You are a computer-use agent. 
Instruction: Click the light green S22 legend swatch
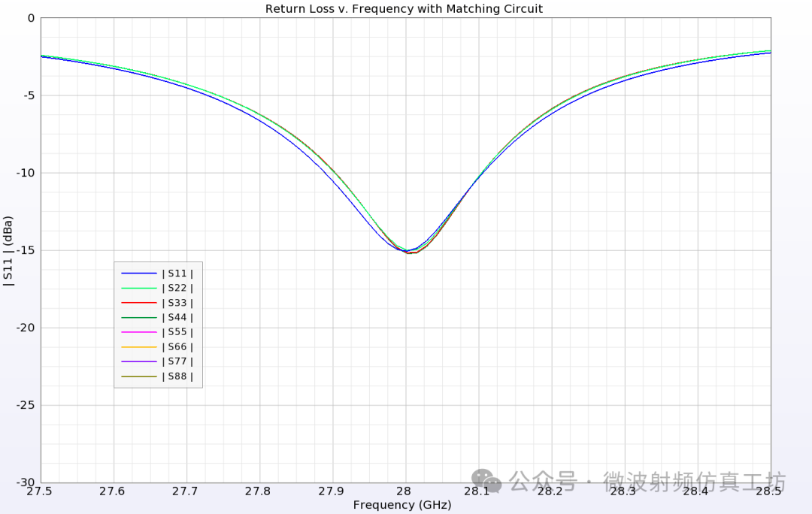(139, 288)
